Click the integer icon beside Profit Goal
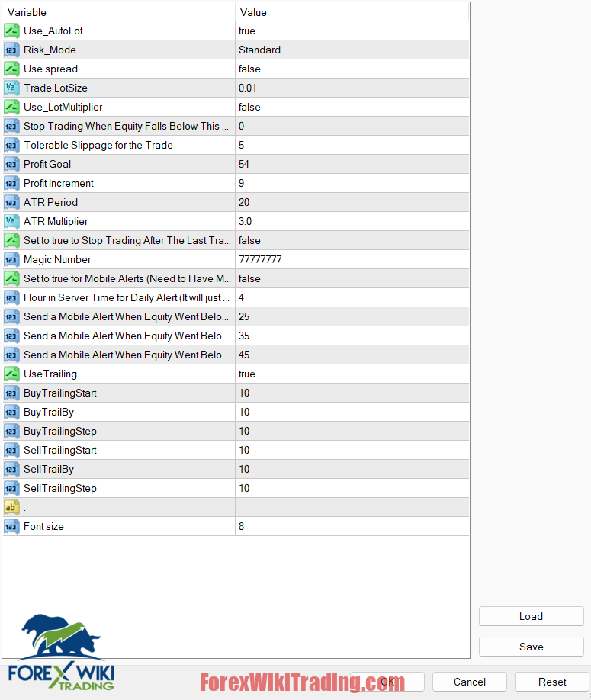The height and width of the screenshot is (700, 591). [x=11, y=164]
